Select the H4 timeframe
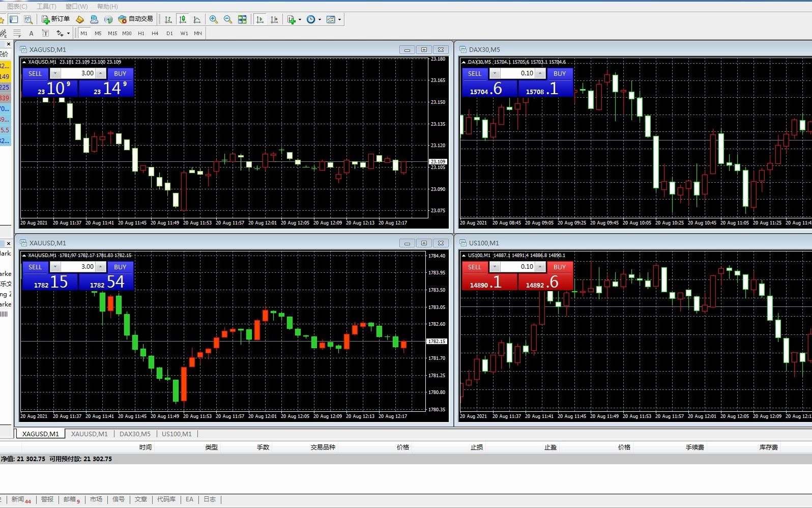 tap(155, 33)
